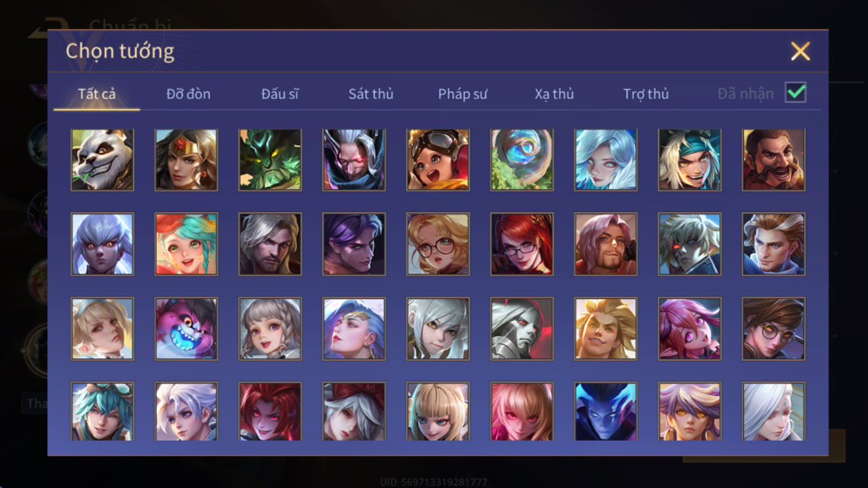Select the panda hero portrait
Screen dimensions: 868x488
coord(102,160)
